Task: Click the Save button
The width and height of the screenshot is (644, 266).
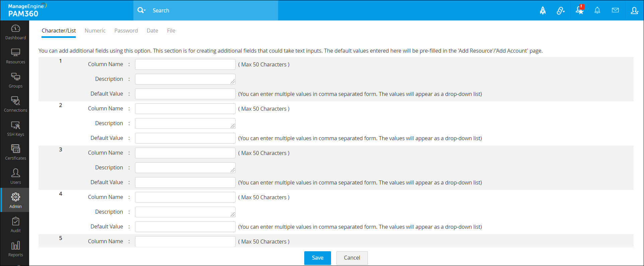Action: click(x=317, y=258)
